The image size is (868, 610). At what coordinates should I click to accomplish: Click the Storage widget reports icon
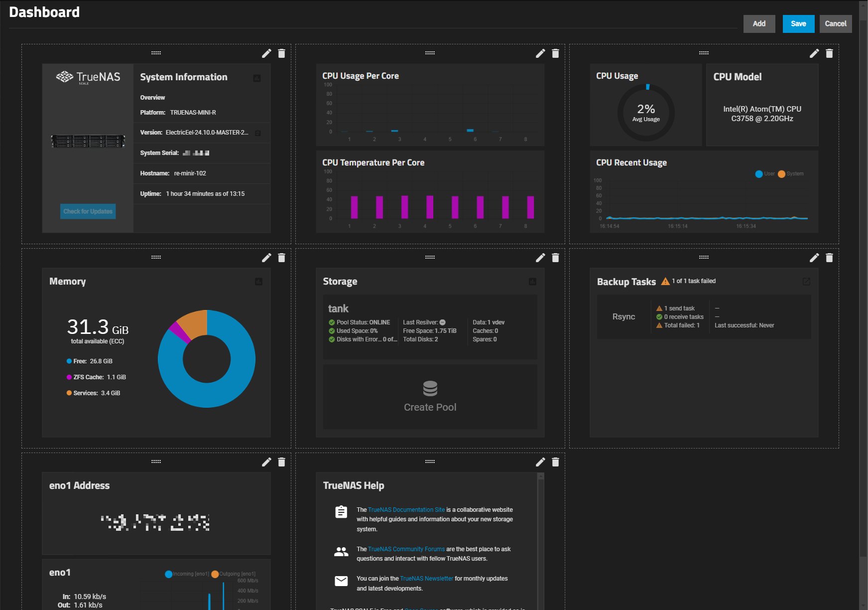pyautogui.click(x=532, y=281)
